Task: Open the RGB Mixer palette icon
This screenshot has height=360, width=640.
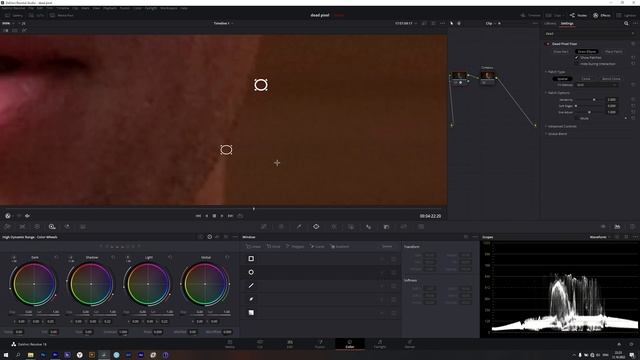Action: (x=67, y=227)
